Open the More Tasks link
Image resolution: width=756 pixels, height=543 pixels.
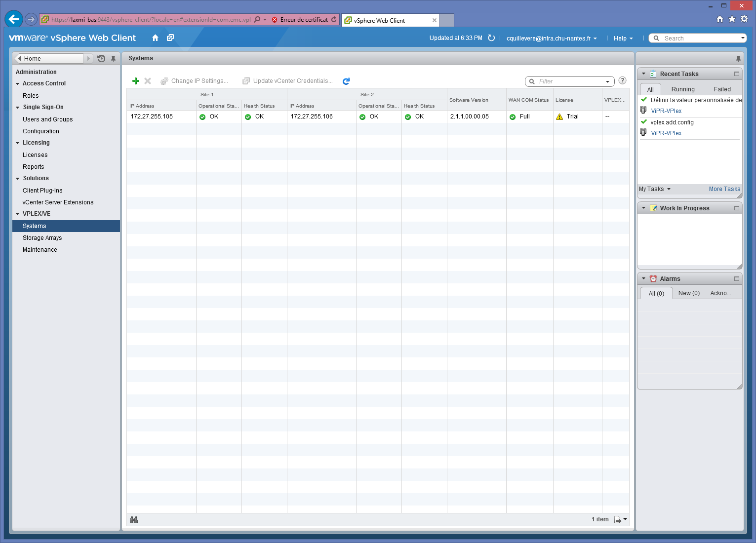[x=724, y=189]
